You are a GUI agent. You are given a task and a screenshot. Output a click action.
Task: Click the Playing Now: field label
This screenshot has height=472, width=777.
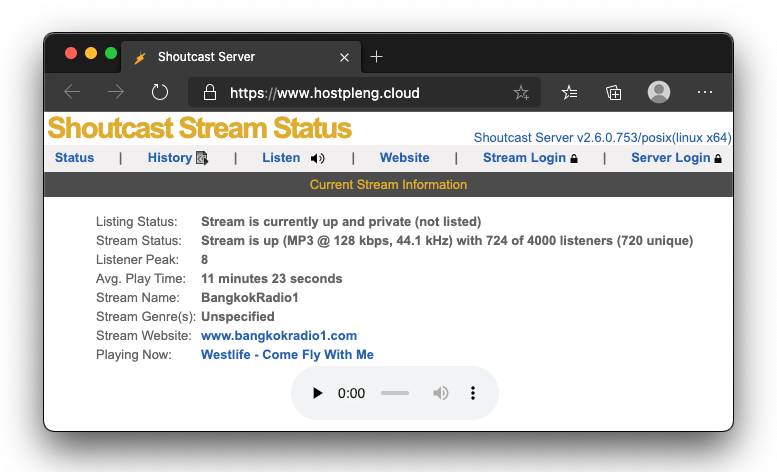(x=134, y=355)
